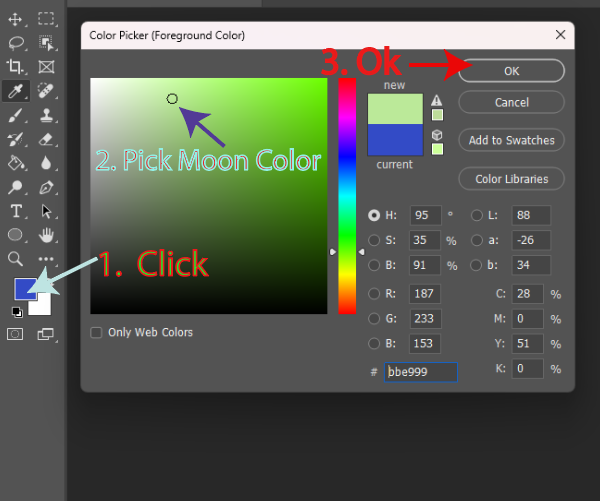Click the H field showing 95
The height and width of the screenshot is (504, 600).
click(426, 215)
